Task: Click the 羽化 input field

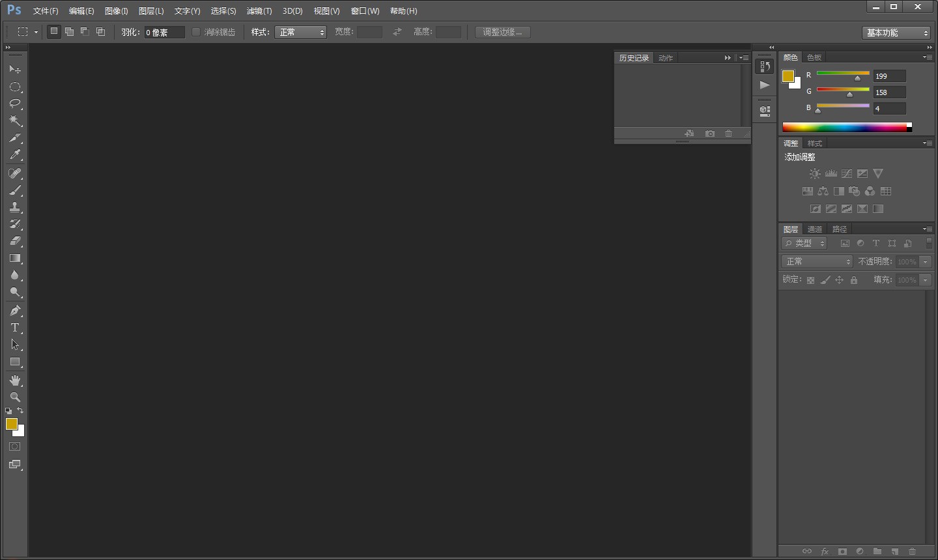Action: (164, 32)
